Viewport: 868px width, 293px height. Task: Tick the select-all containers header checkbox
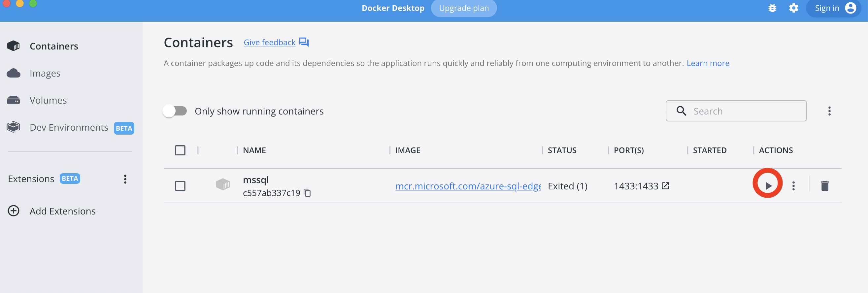(x=180, y=150)
